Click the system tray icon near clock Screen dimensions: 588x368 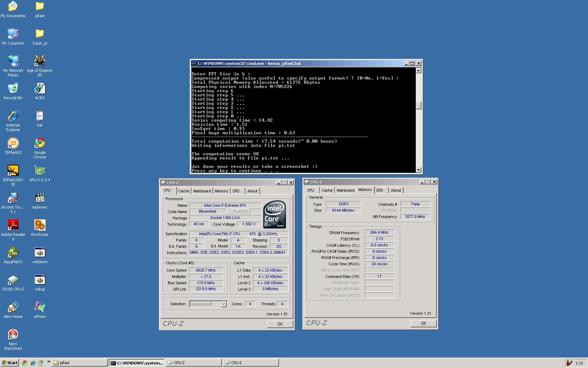tap(569, 363)
